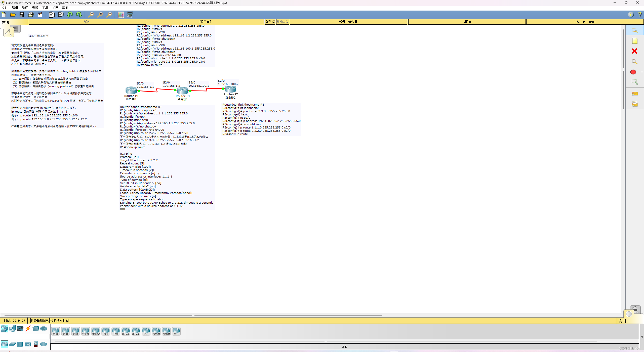The image size is (644, 352).
Task: Undo the last action with green arrow
Action: coord(70,15)
